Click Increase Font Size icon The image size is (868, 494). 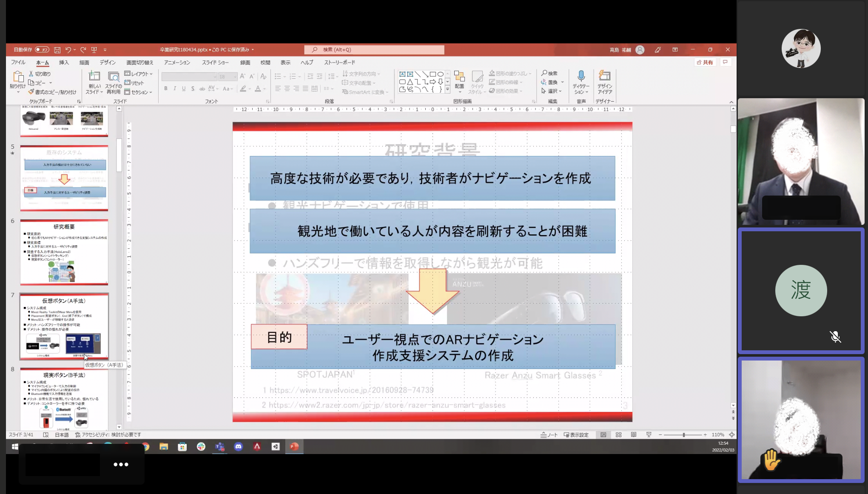[x=242, y=77]
